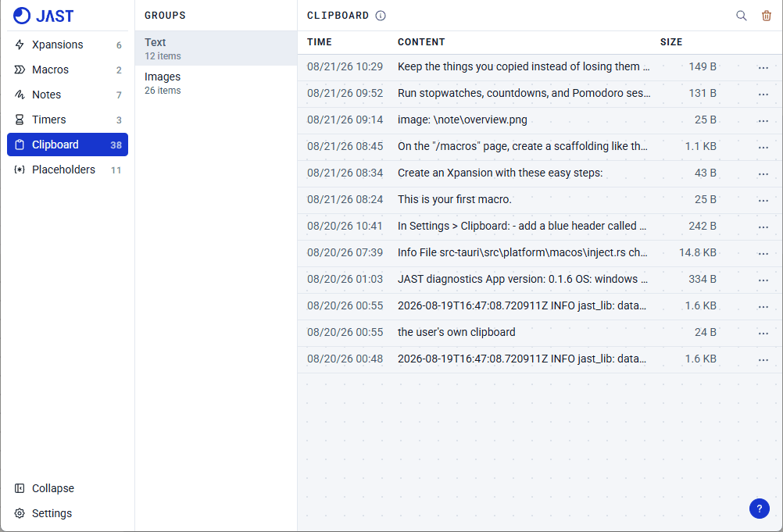Open more options for '/macros page' row
This screenshot has height=532, width=783.
click(x=763, y=147)
